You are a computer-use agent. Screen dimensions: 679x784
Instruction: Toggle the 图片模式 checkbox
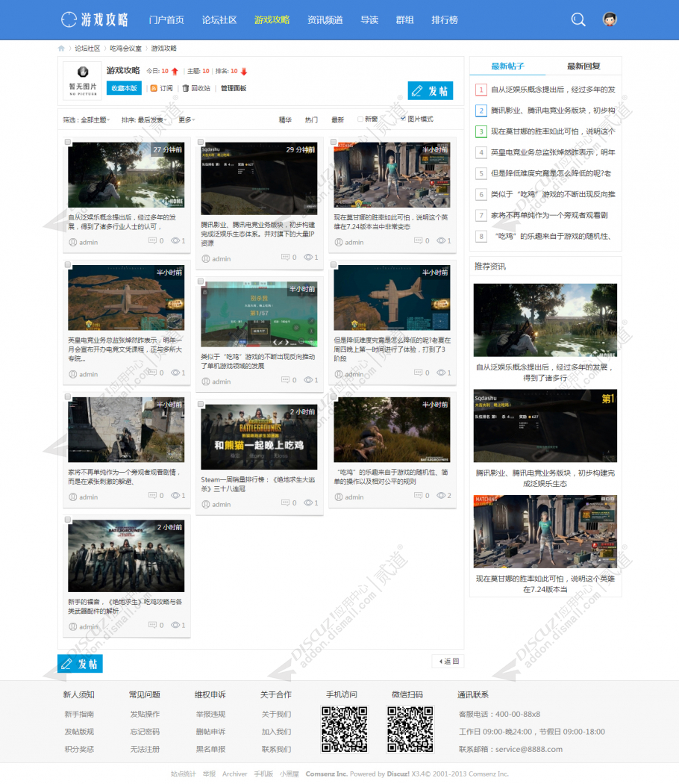pyautogui.click(x=403, y=119)
